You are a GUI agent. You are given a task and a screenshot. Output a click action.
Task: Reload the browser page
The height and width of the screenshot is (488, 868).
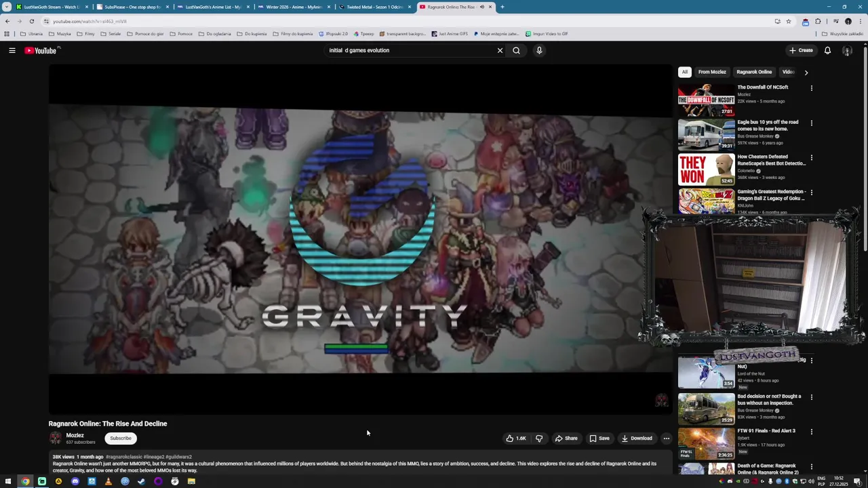click(31, 21)
